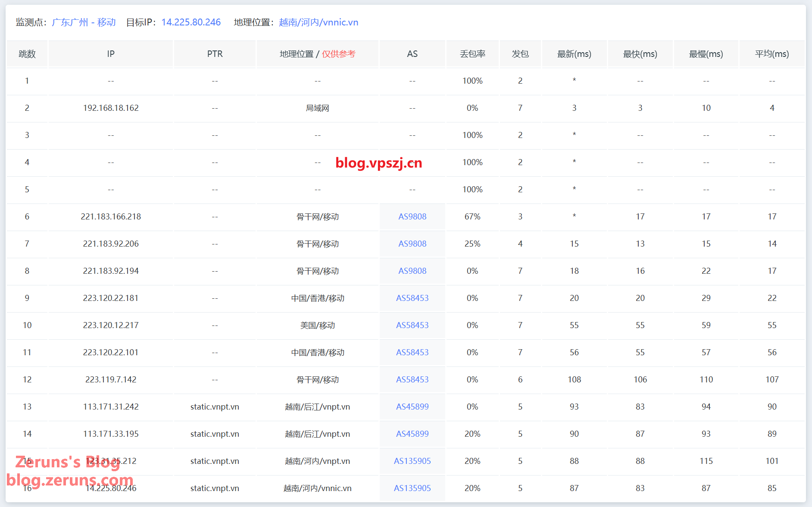812x507 pixels.
Task: Open the 越南/河内/vnnic.vn location link in header
Action: (x=318, y=22)
